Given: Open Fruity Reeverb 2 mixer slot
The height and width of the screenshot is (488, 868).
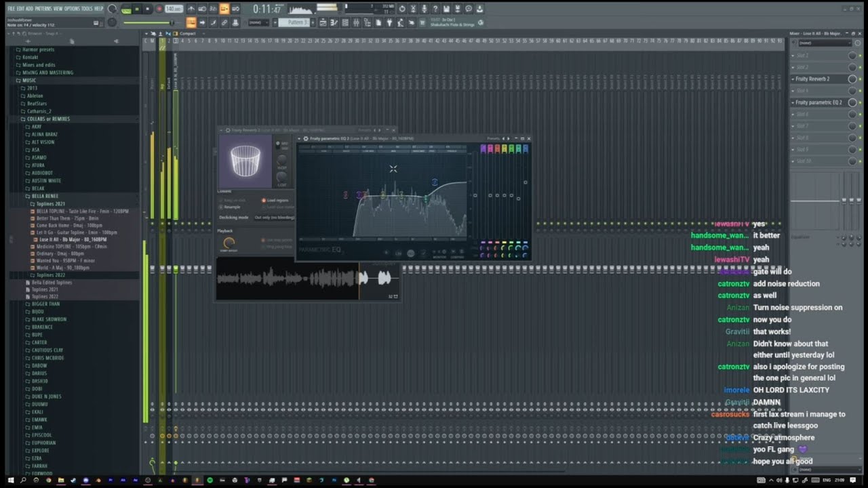Looking at the screenshot, I should pyautogui.click(x=812, y=79).
